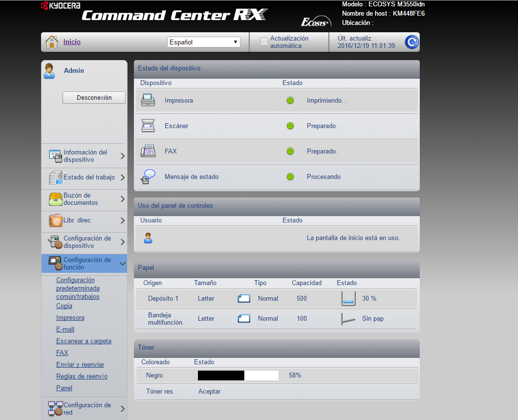This screenshot has height=420, width=518.
Task: Click the Ecosys logo in the header
Action: [316, 21]
